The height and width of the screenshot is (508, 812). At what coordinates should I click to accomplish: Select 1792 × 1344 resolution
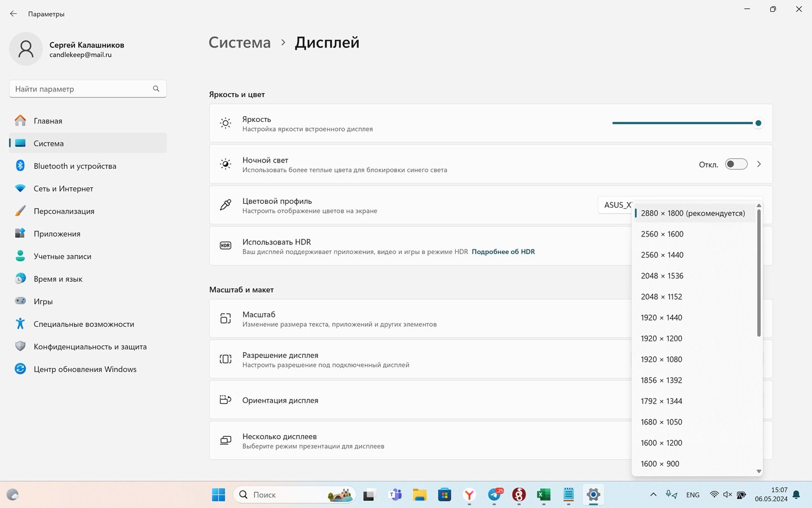pyautogui.click(x=695, y=401)
